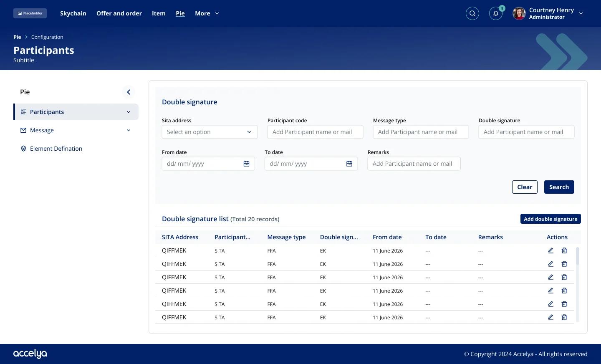This screenshot has width=601, height=364.
Task: Click Add double signature button
Action: (x=550, y=219)
